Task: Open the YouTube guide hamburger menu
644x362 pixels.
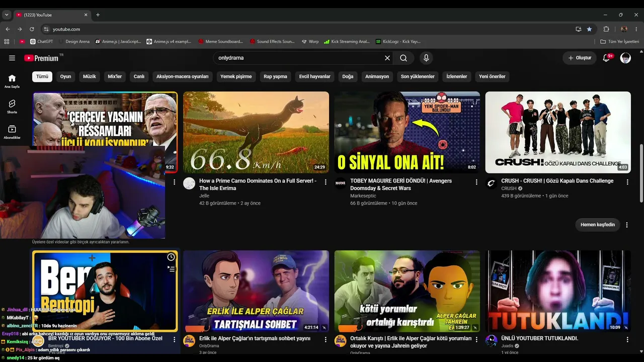Action: tap(12, 58)
